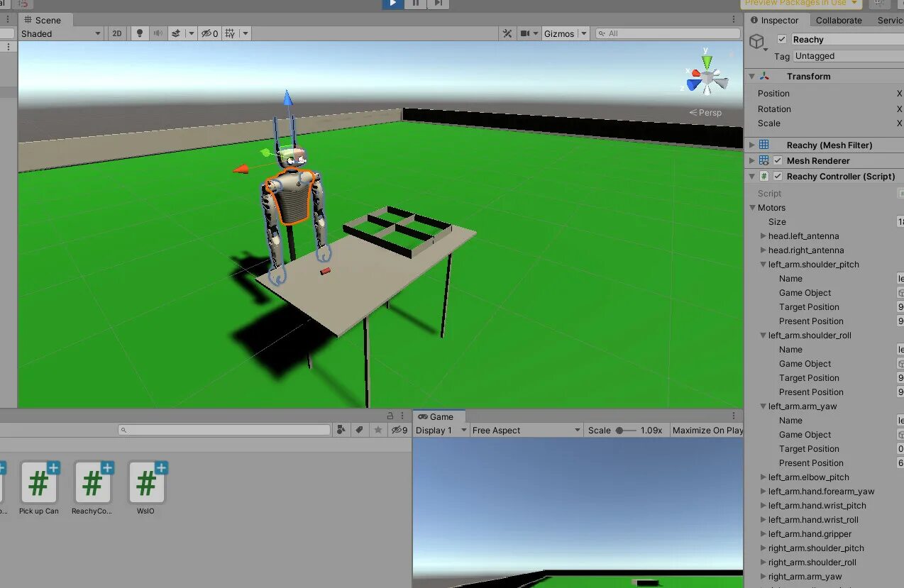This screenshot has height=588, width=904.
Task: Click the Reachy Controller script hash icon
Action: tap(764, 176)
